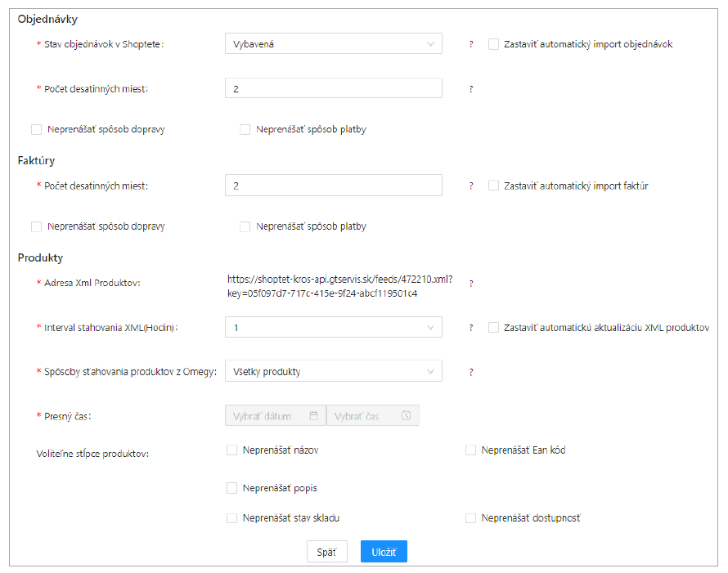The width and height of the screenshot is (728, 573).
Task: Click clock icon in Vybrať čas field
Action: coord(406,416)
